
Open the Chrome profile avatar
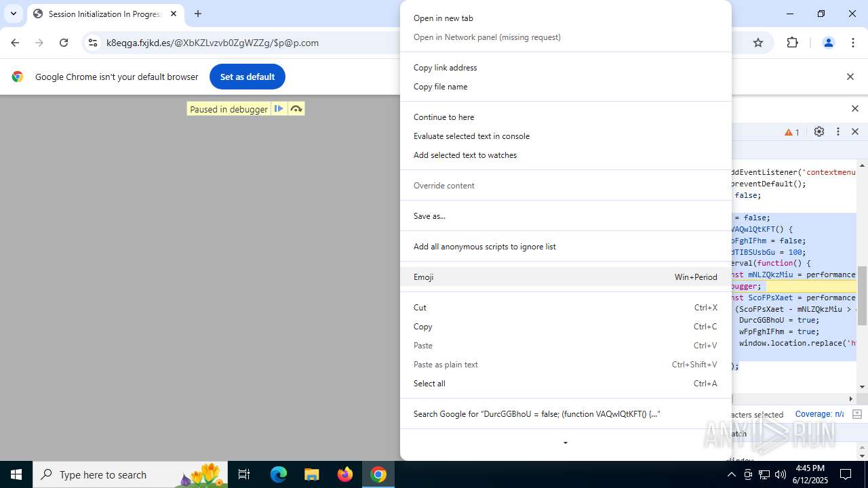pyautogui.click(x=828, y=43)
